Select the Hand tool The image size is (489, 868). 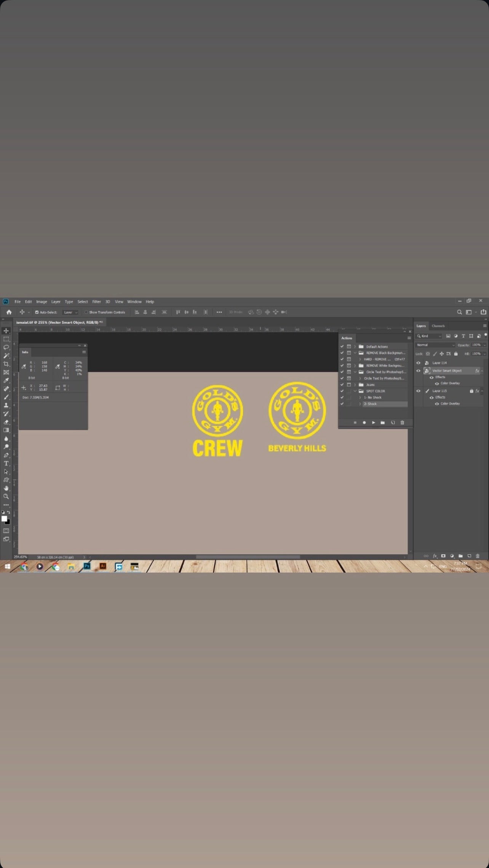[x=6, y=488]
